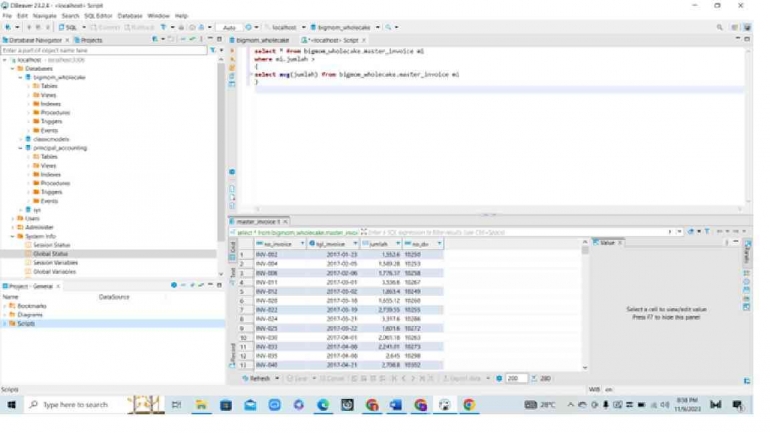Collapse the principal_accounting database node
Screen dimensions: 770x433
pyautogui.click(x=21, y=148)
